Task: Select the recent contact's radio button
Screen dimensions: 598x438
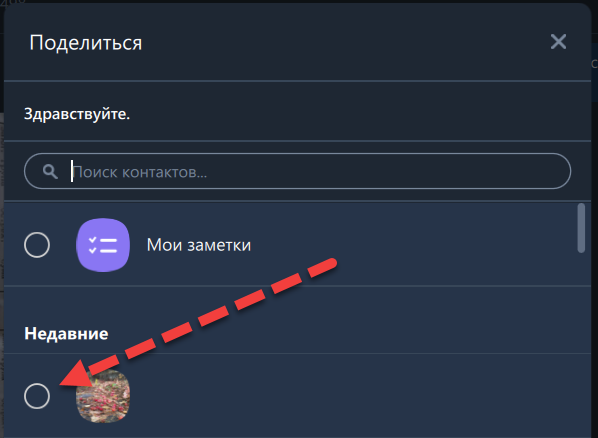Action: click(x=37, y=396)
